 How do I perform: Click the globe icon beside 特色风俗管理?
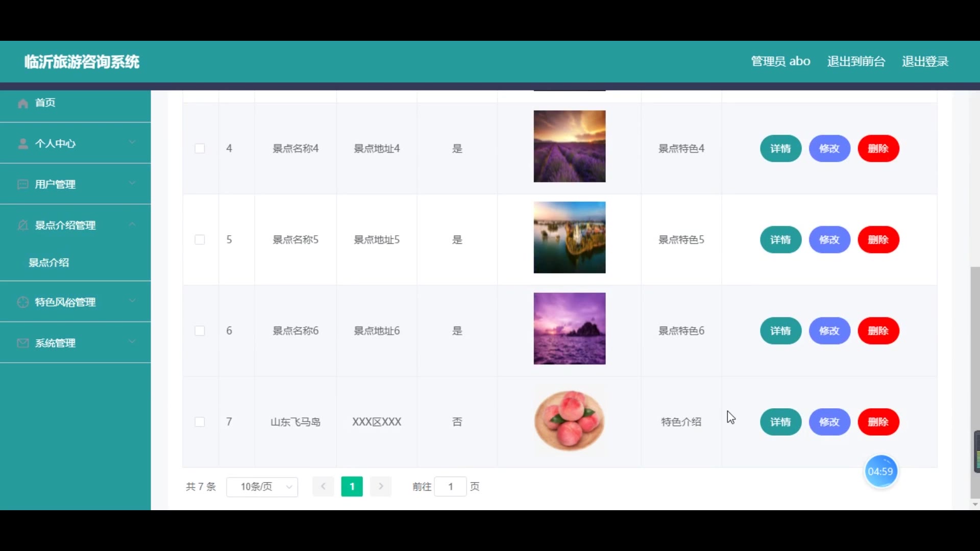(x=23, y=302)
